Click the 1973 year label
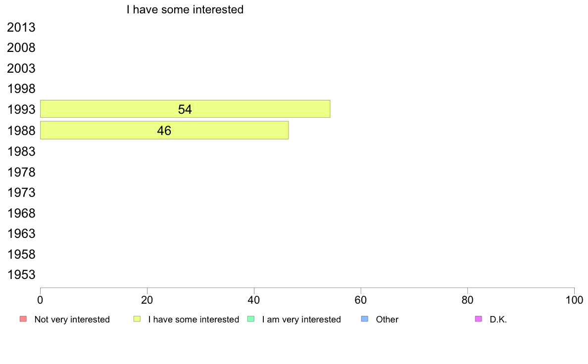 21,192
